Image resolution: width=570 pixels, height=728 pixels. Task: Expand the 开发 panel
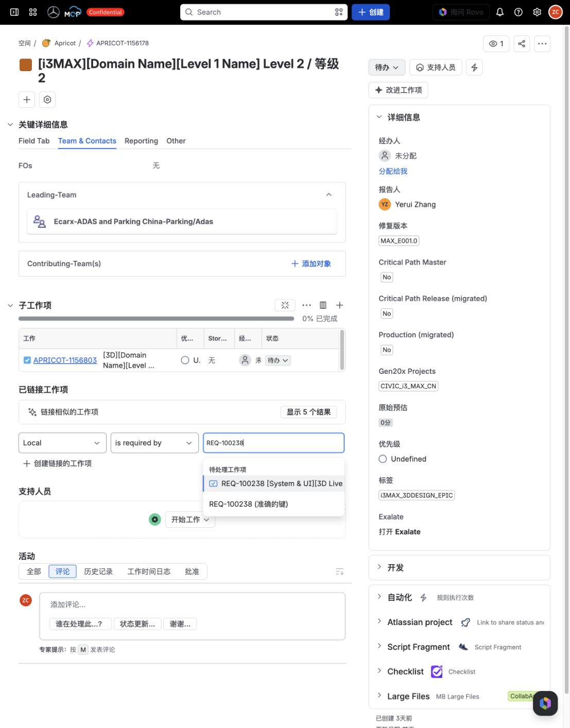379,567
